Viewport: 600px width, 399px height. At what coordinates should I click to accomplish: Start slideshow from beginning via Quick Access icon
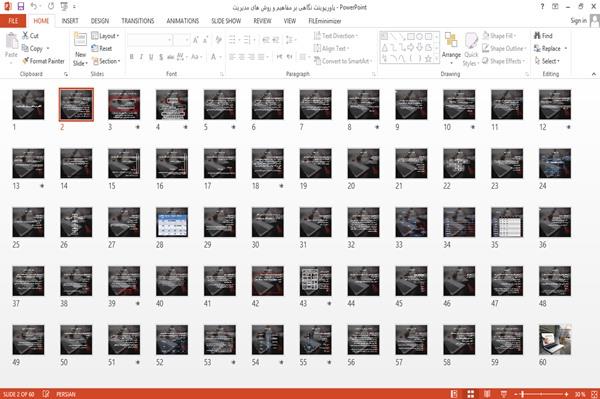coord(64,7)
